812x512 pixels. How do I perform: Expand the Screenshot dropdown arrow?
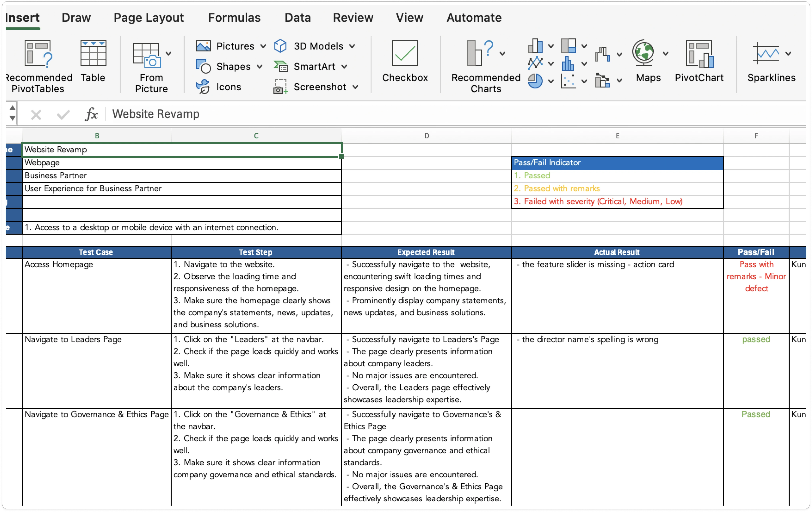[x=355, y=87]
